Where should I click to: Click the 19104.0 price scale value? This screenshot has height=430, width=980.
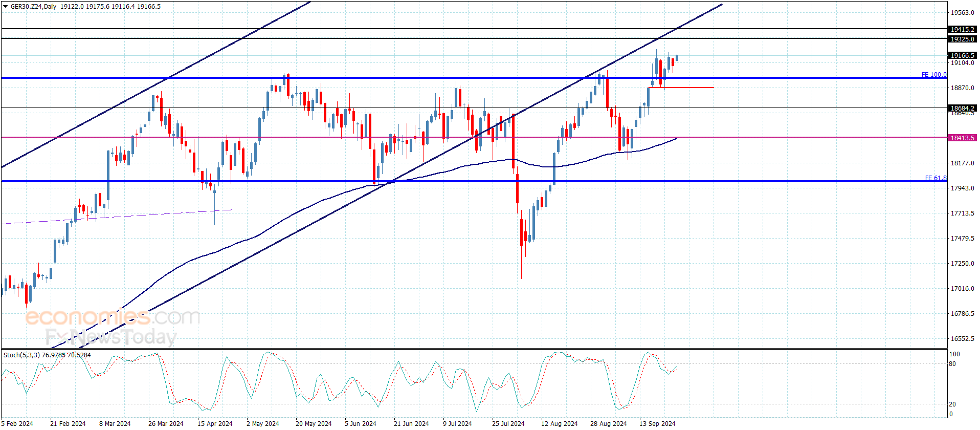coord(963,63)
